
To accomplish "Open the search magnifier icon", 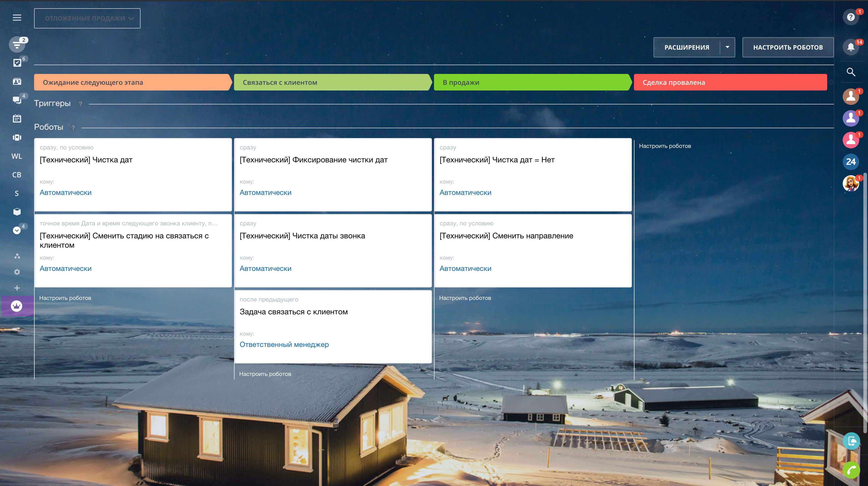I will (850, 72).
